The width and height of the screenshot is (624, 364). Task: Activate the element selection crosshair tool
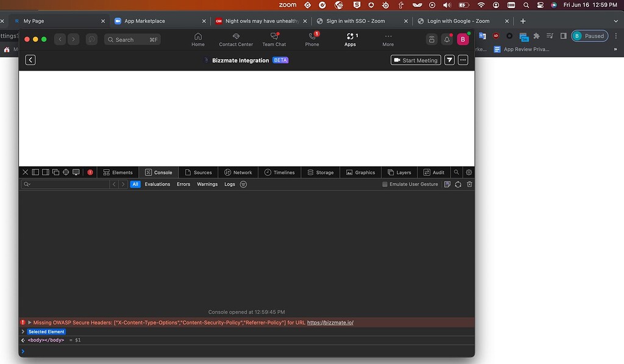[x=65, y=172]
